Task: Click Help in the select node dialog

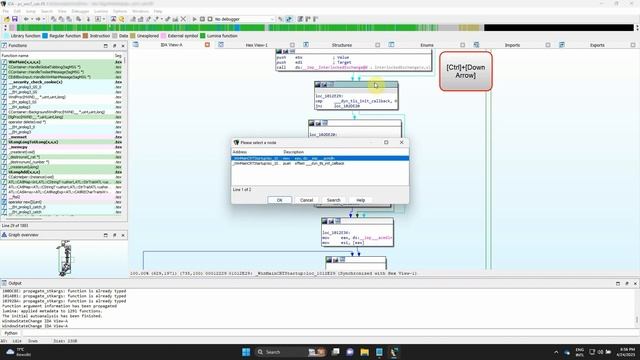Action: (x=360, y=200)
